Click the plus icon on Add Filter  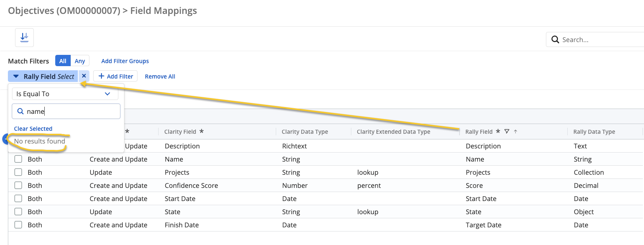click(101, 76)
